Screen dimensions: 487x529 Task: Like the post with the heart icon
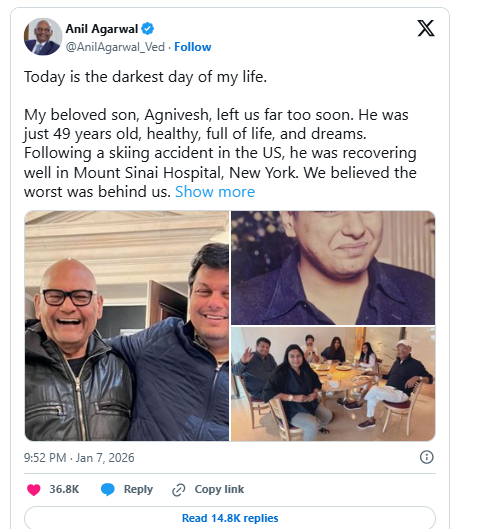(x=34, y=490)
